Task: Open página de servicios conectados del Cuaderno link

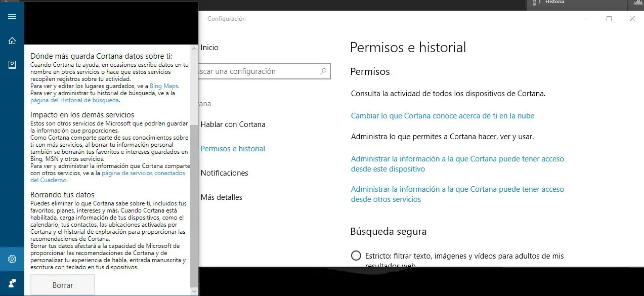Action: click(x=108, y=176)
